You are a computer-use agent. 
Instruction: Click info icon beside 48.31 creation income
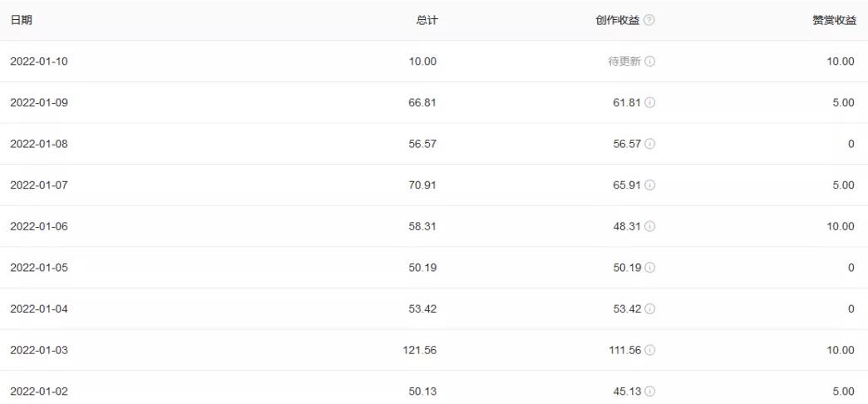point(649,226)
